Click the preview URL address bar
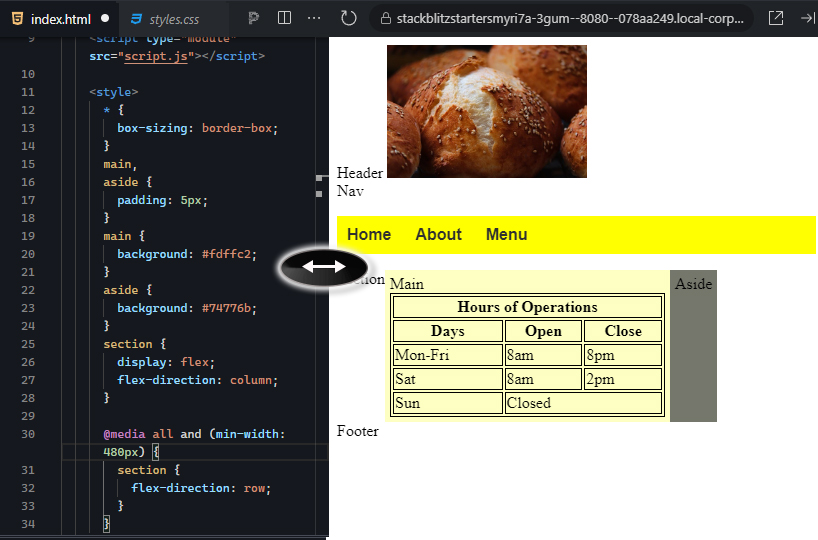The width and height of the screenshot is (818, 540). (561, 19)
